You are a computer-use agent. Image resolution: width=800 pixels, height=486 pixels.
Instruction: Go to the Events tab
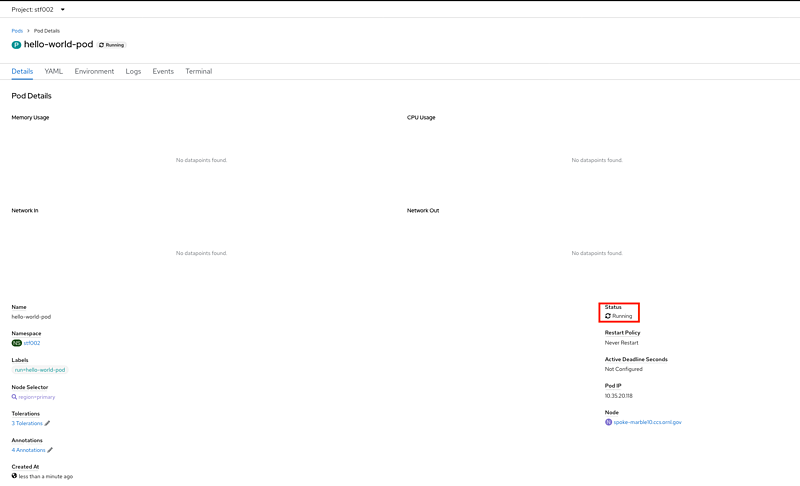click(163, 72)
